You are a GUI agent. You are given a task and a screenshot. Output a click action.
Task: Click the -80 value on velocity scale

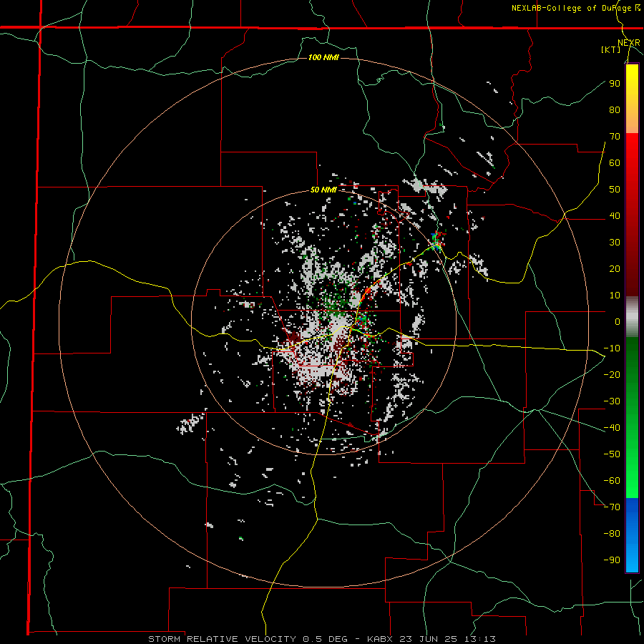612,534
